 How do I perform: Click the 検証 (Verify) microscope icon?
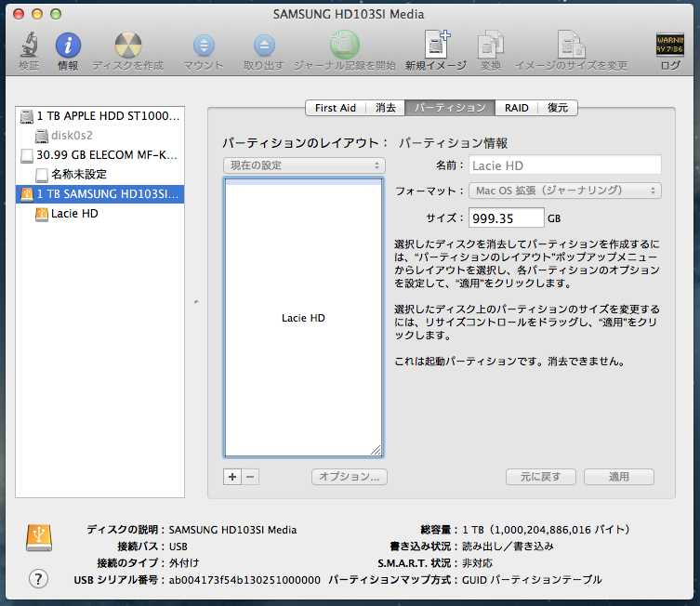[x=29, y=46]
